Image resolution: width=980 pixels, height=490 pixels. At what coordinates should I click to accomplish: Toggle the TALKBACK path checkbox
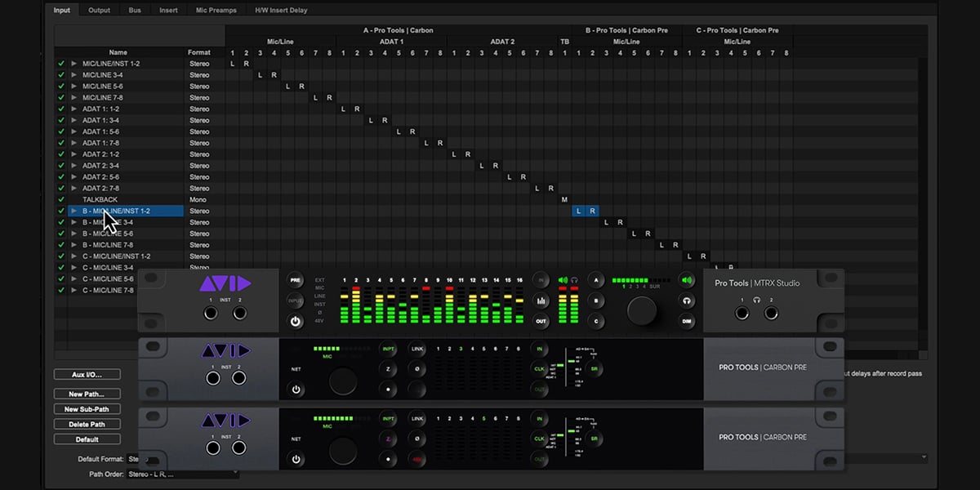coord(60,199)
